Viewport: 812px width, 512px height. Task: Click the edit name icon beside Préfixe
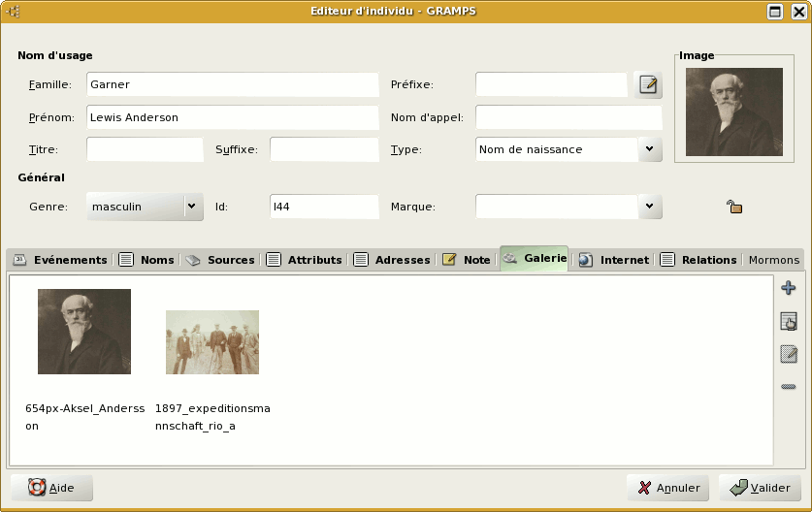coord(648,85)
